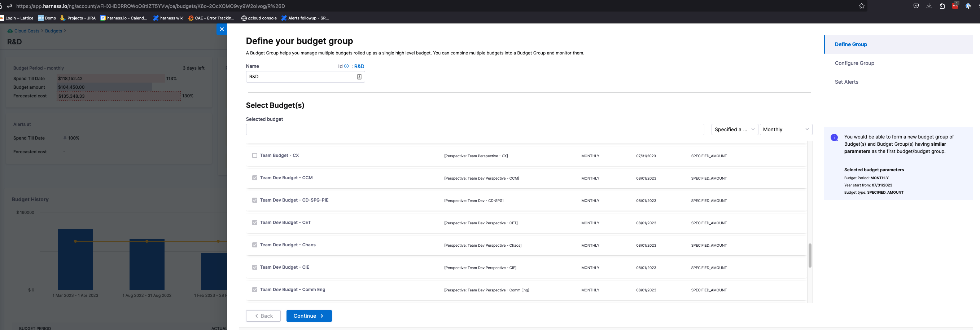The image size is (980, 330).
Task: Click the Back button
Action: (x=263, y=316)
